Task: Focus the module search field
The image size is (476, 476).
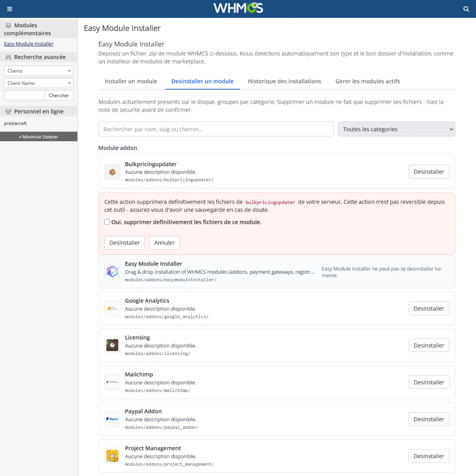Action: pos(216,129)
